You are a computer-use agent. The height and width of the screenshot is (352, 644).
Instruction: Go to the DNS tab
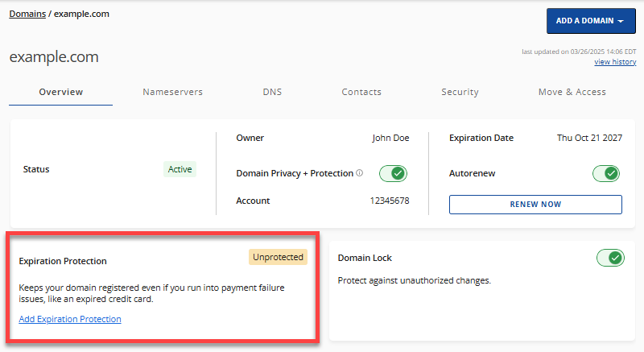pyautogui.click(x=272, y=92)
